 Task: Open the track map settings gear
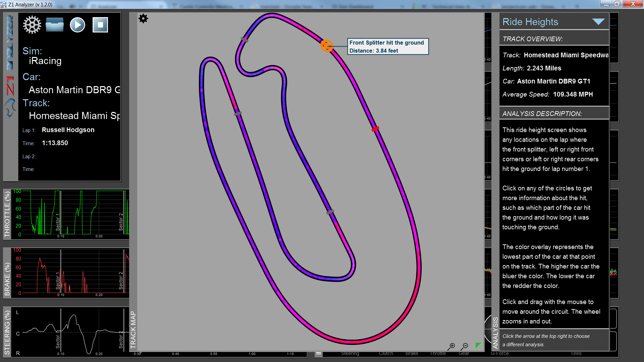[143, 18]
